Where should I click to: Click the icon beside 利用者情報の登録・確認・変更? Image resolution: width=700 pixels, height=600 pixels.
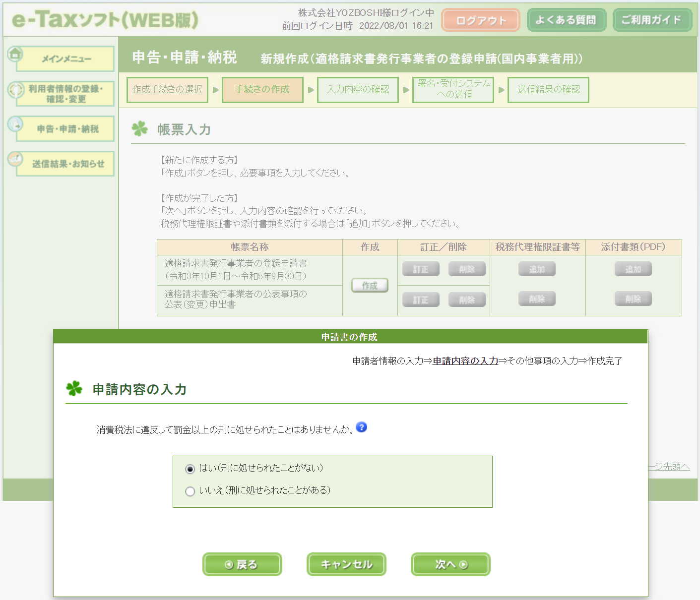click(15, 89)
